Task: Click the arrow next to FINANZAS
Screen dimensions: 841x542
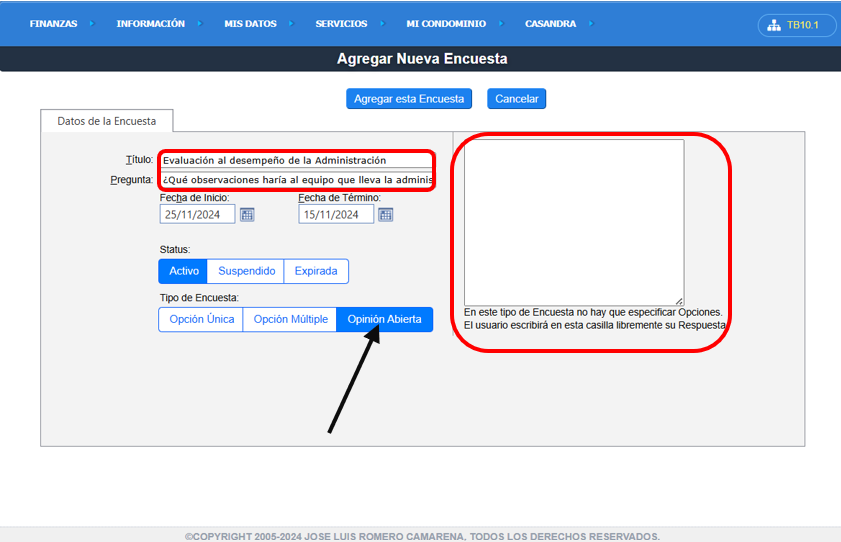Action: (x=91, y=24)
